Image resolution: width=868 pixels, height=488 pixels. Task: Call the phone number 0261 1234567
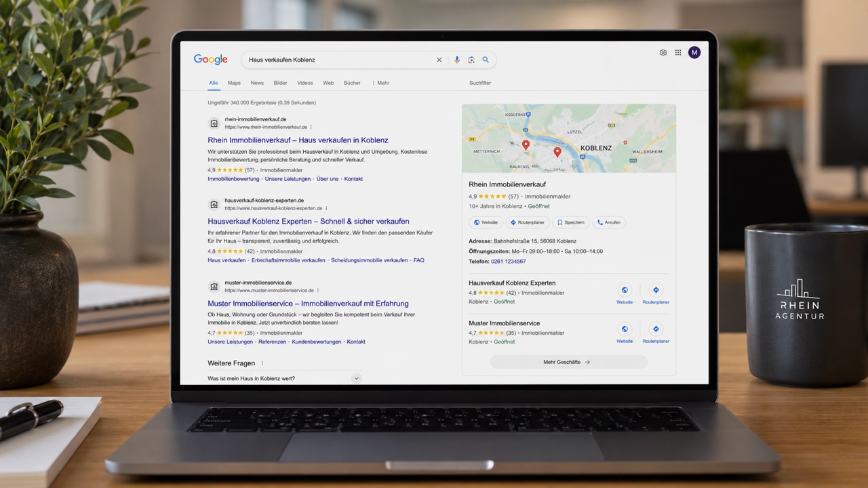509,261
